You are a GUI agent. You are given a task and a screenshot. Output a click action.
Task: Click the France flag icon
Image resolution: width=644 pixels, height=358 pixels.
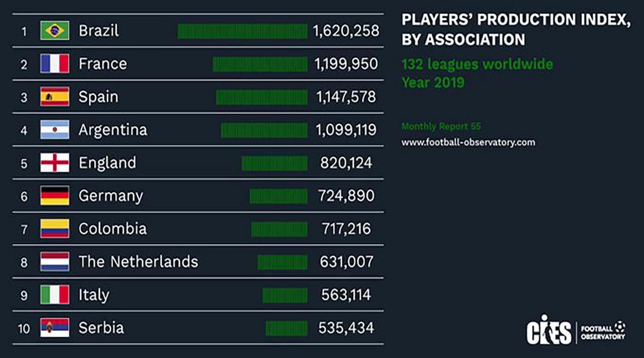(x=55, y=64)
